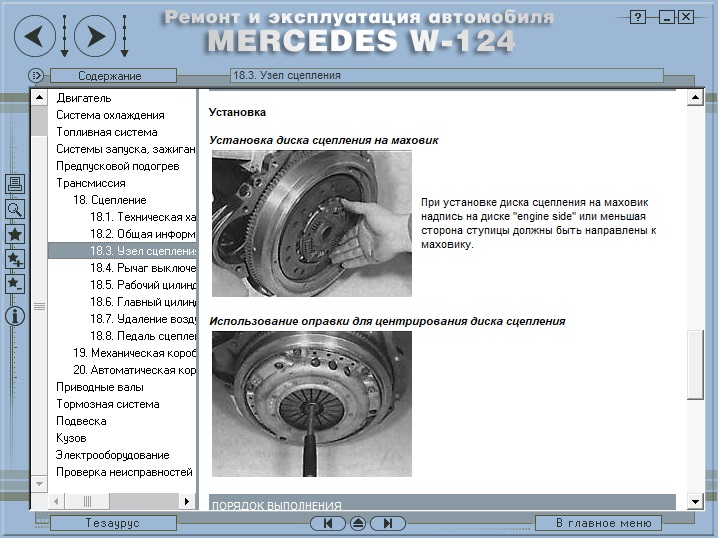Open forward history dropdown arrow

coord(125,36)
